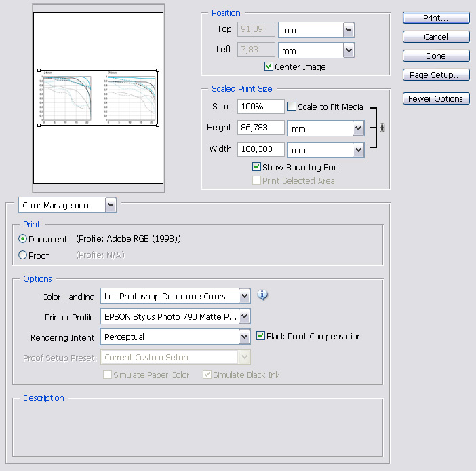
Task: Uncheck the Center Image checkbox
Action: click(x=269, y=67)
